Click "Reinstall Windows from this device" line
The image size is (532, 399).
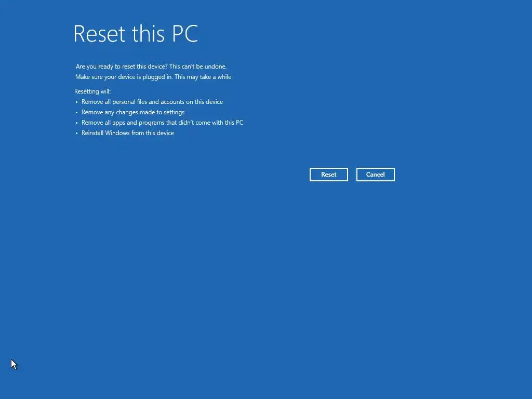click(128, 133)
